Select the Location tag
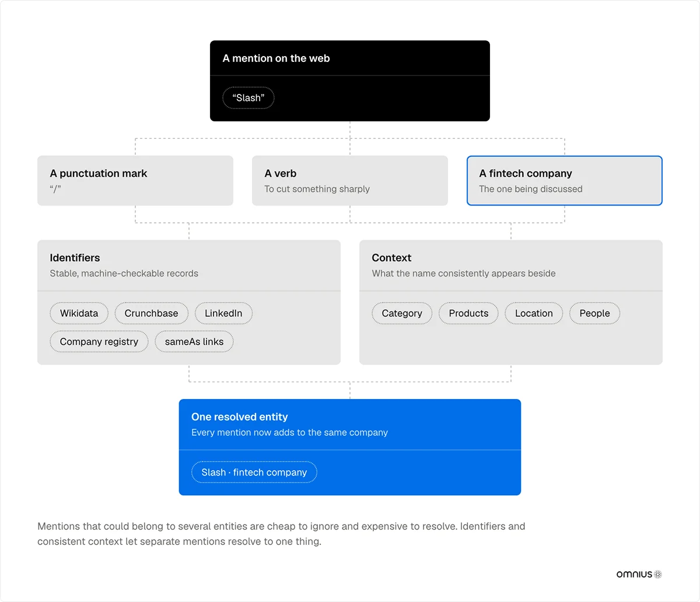The image size is (700, 602). click(x=534, y=313)
